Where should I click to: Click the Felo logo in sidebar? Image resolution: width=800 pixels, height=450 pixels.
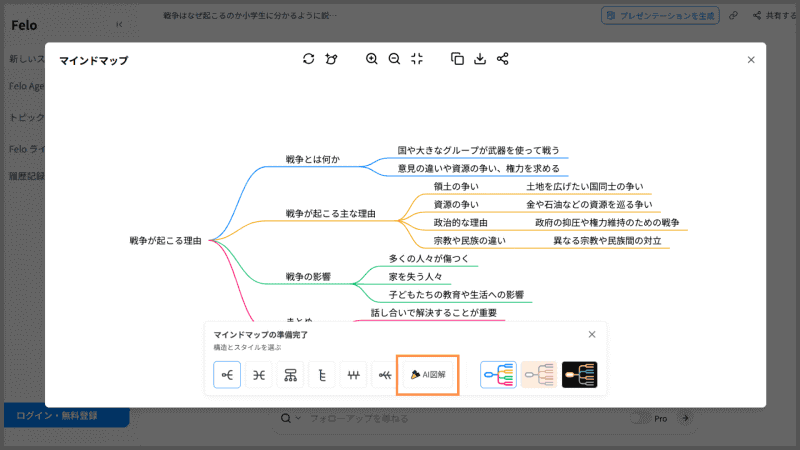tap(24, 25)
